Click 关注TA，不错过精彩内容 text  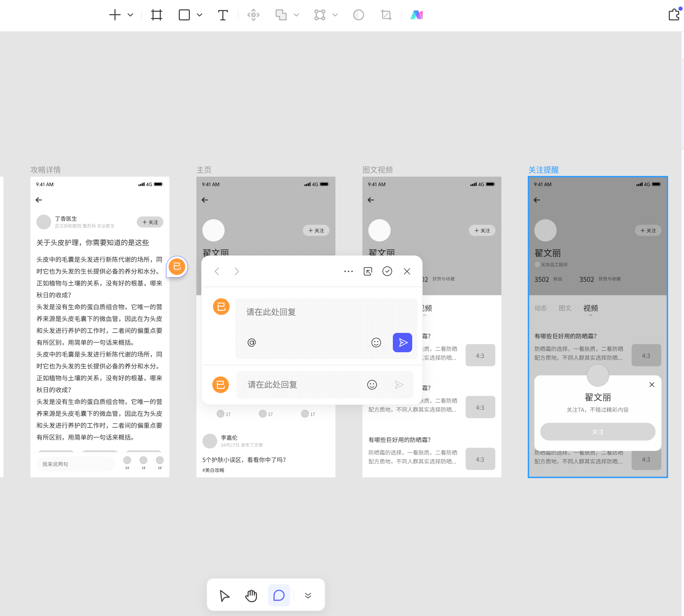[x=598, y=410]
